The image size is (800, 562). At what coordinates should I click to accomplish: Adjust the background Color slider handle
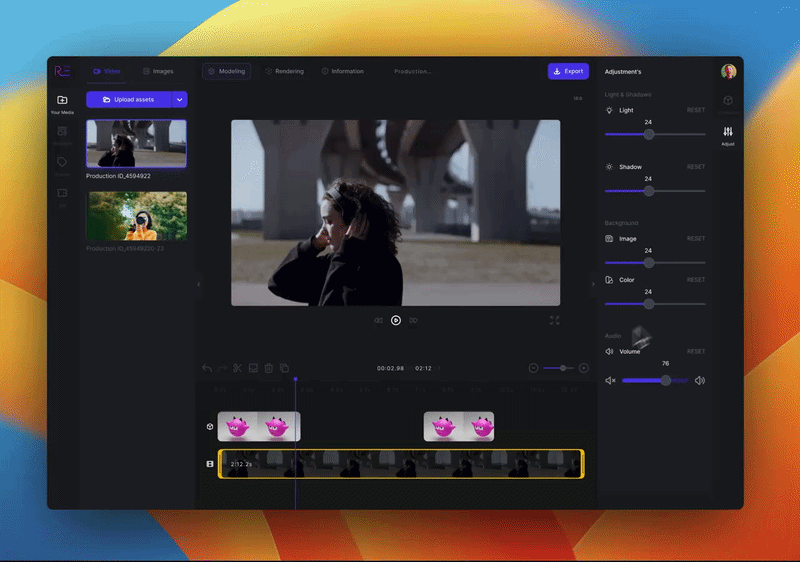pyautogui.click(x=648, y=304)
